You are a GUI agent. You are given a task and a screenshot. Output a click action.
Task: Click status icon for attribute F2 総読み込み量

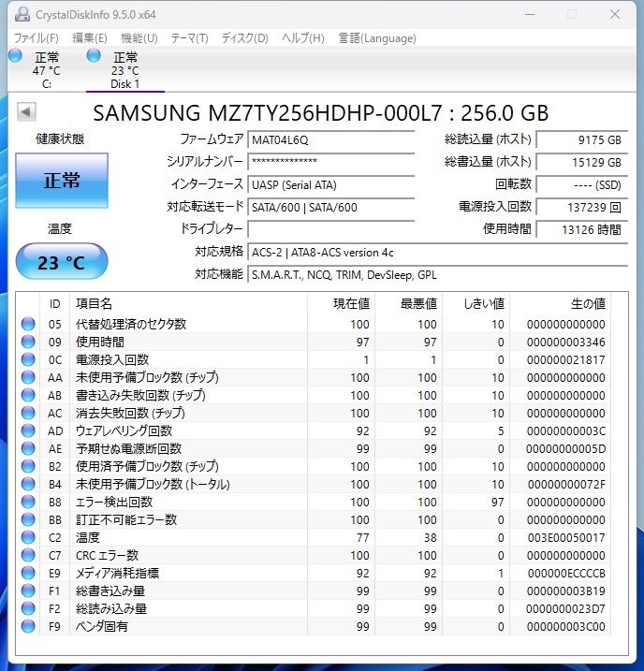point(28,608)
